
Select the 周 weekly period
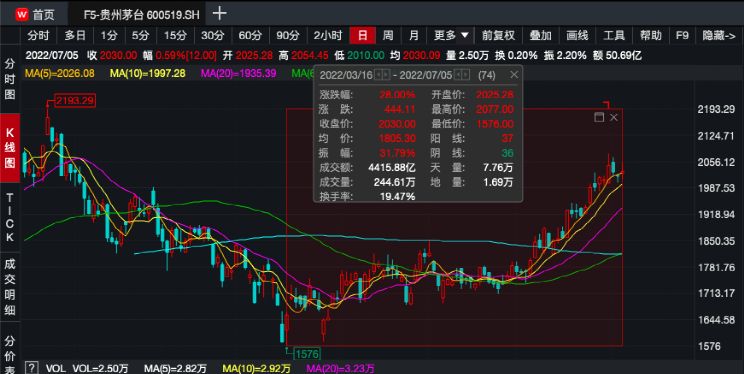[388, 36]
